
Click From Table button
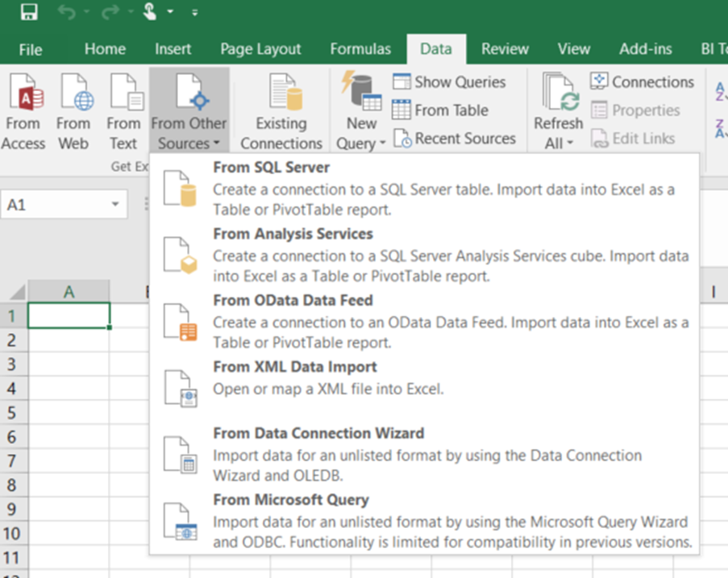click(440, 110)
